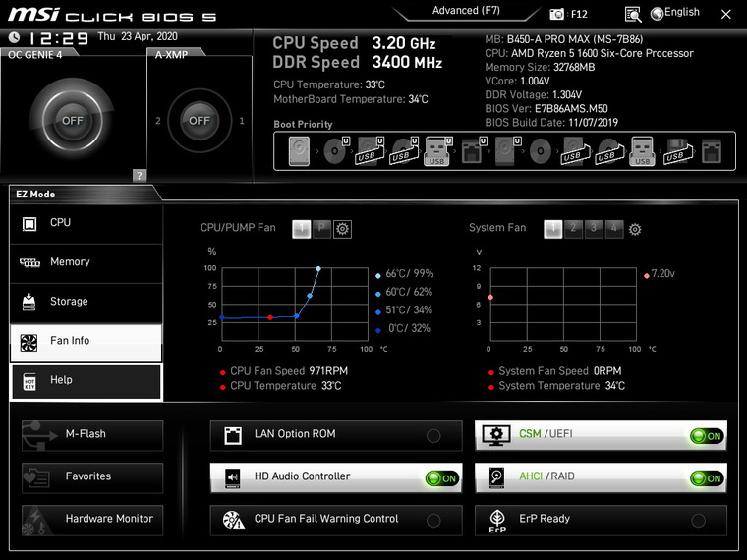
Task: Switch the CSM/UEFI ON toggle
Action: [707, 436]
